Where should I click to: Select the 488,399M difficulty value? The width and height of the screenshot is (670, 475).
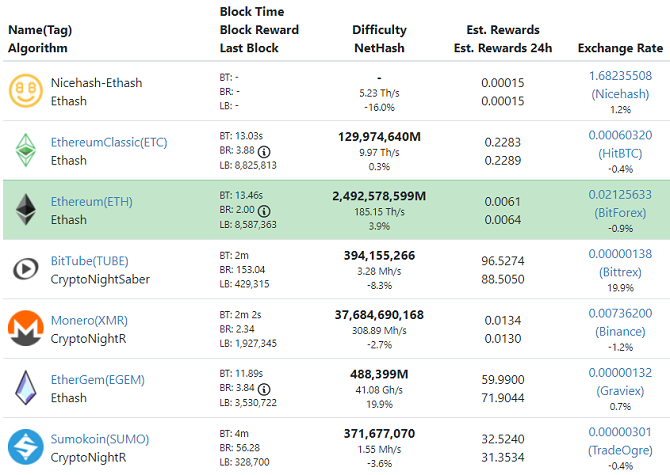point(379,374)
